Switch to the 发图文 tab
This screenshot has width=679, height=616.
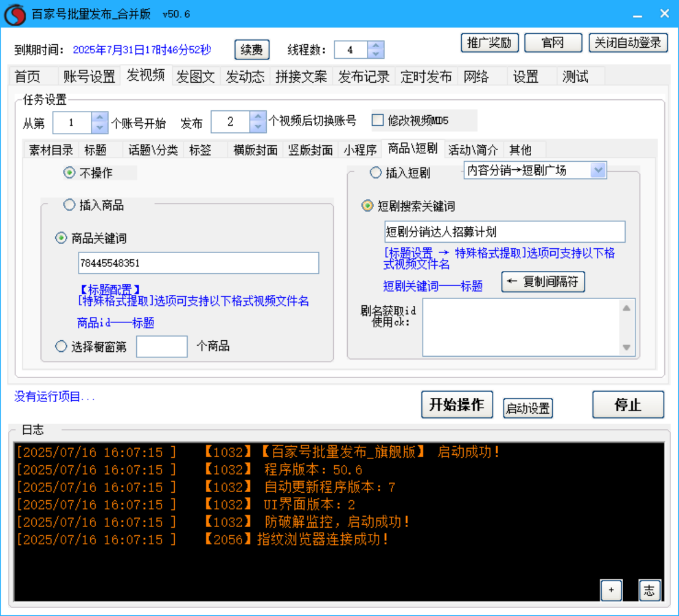(195, 77)
